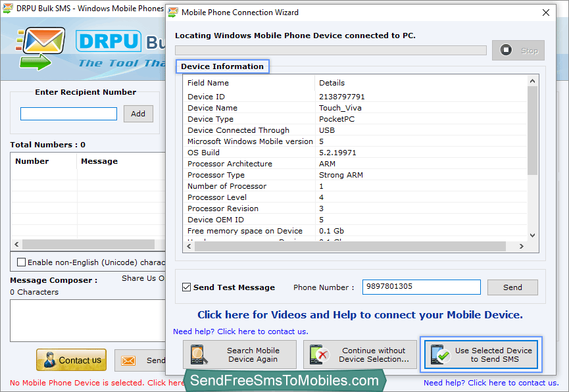Select the Processor Level row

355,197
